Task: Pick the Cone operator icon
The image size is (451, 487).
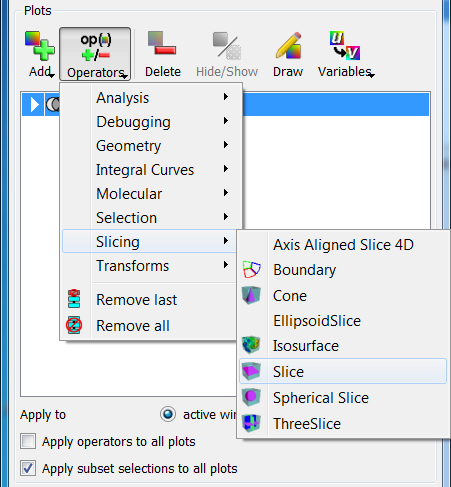Action: [251, 295]
